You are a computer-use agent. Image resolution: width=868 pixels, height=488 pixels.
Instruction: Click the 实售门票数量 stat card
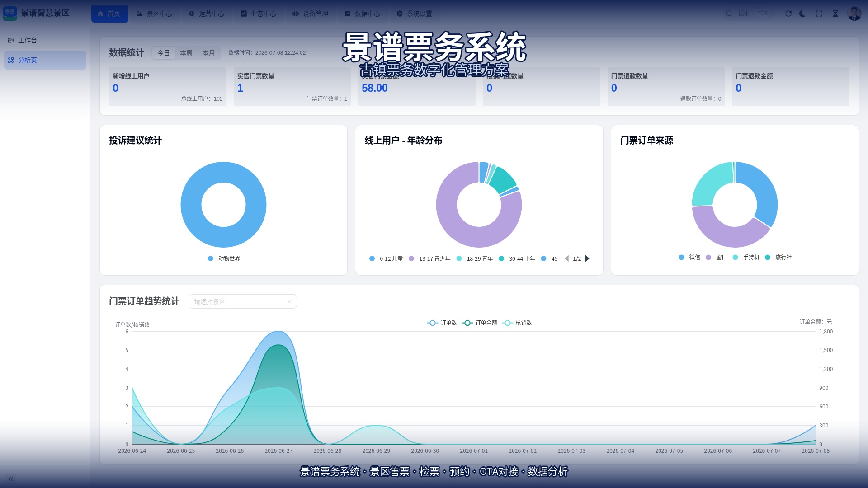[x=292, y=87]
